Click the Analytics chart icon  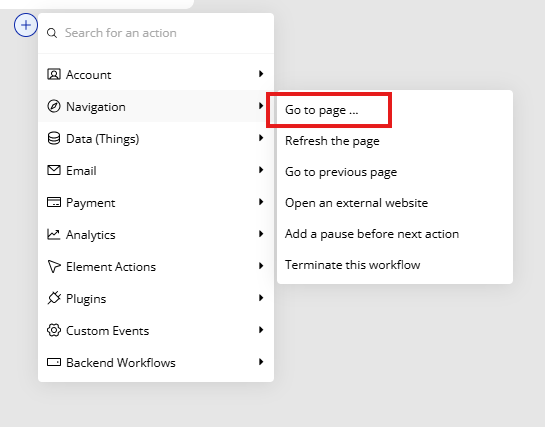pos(54,234)
